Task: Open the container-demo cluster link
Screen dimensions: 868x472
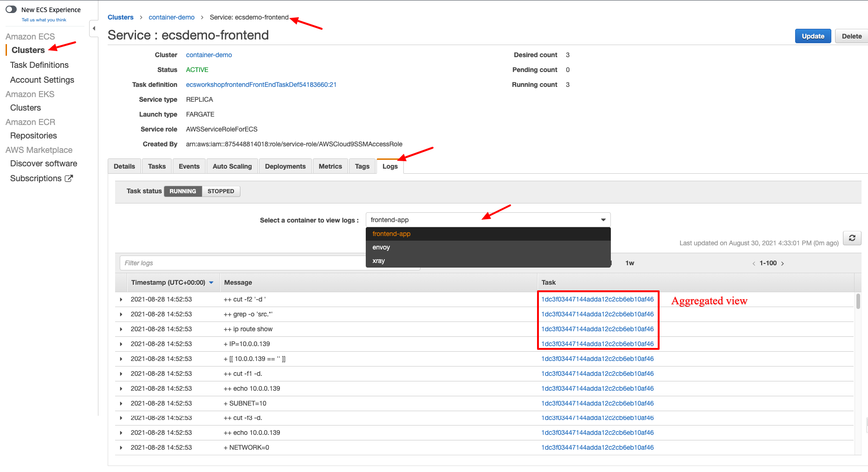Action: pos(208,55)
